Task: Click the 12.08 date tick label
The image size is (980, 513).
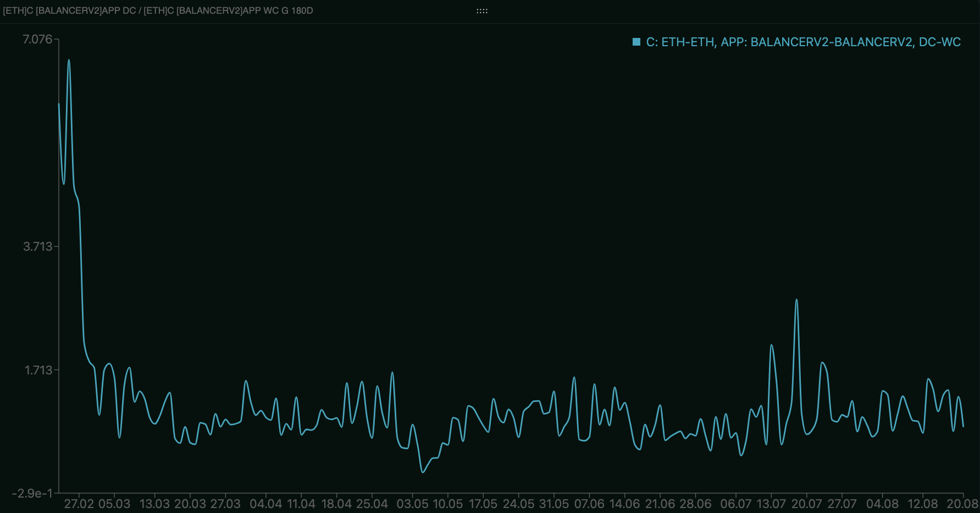Action: click(x=922, y=504)
